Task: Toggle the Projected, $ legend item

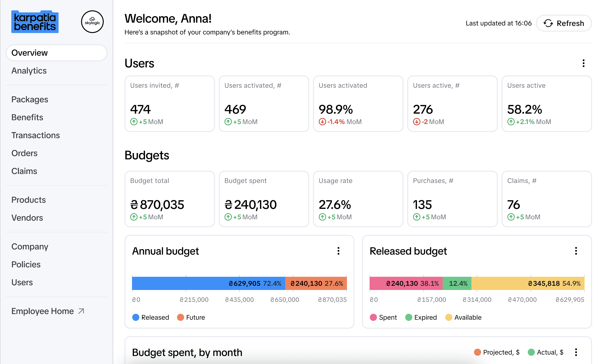Action: click(x=497, y=352)
